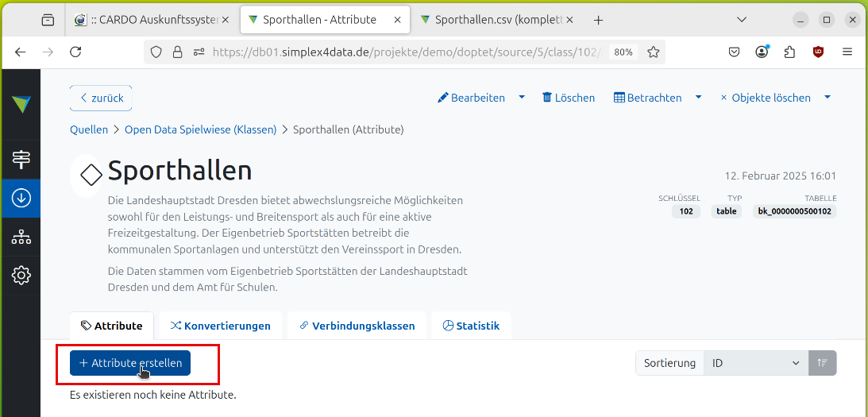This screenshot has height=417, width=868.
Task: Click the signpost icon in left sidebar
Action: coord(21,159)
